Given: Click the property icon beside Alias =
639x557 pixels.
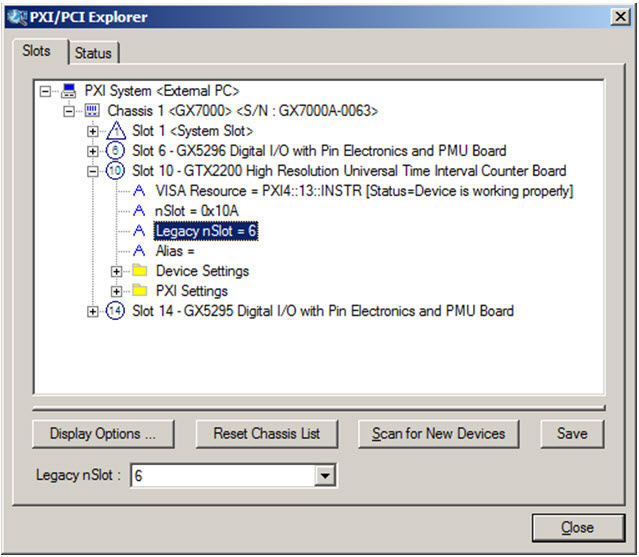Looking at the screenshot, I should coord(139,251).
